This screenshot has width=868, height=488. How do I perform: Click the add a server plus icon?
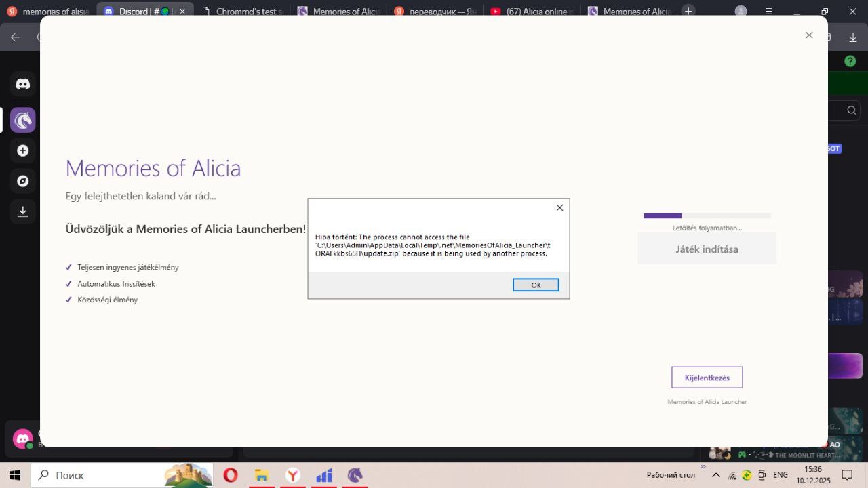click(23, 150)
